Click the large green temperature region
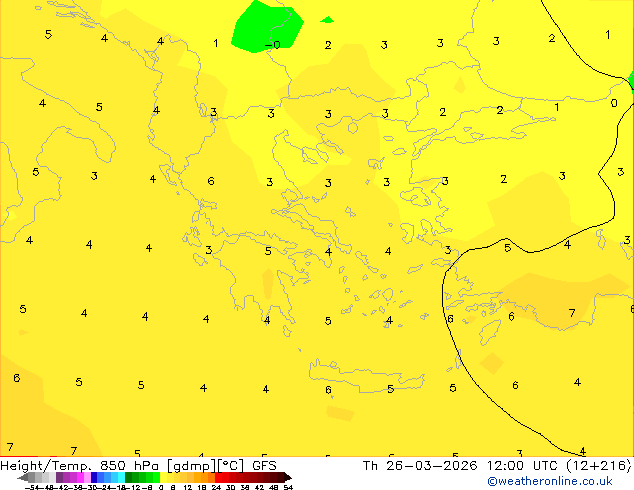This screenshot has width=634, height=490. coord(267,27)
